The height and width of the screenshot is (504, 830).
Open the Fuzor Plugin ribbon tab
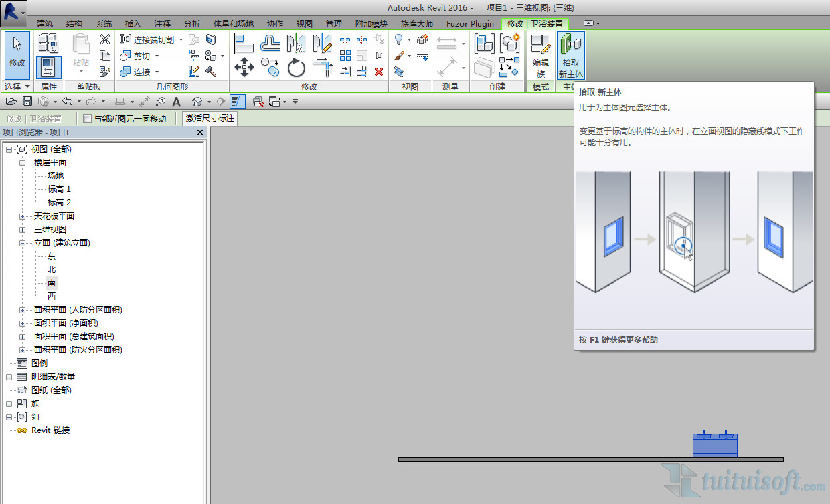470,23
